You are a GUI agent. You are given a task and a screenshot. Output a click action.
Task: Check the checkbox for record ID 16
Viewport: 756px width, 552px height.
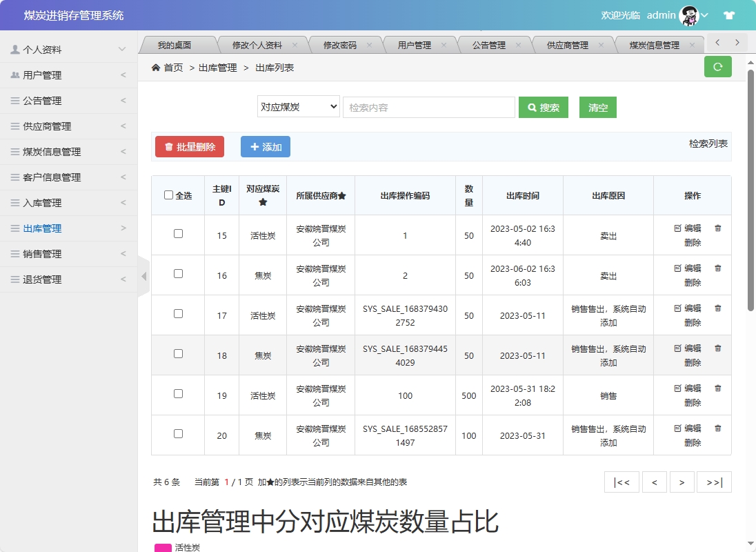179,275
